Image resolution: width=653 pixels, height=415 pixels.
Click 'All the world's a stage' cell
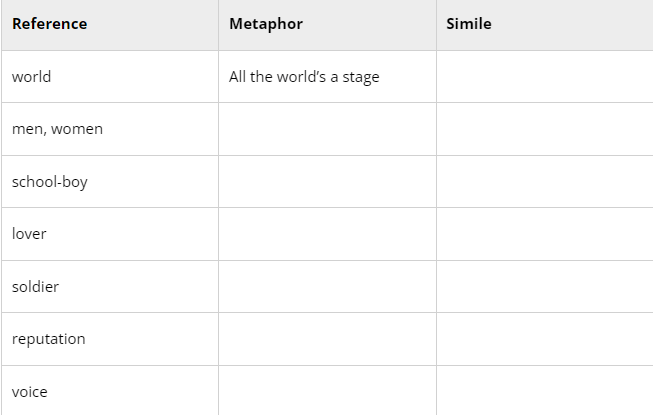click(327, 77)
